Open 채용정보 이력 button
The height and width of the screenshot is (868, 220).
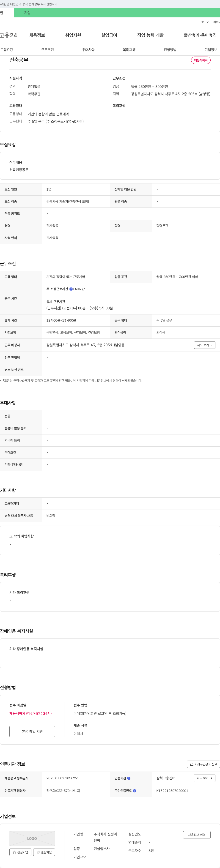pos(197,835)
